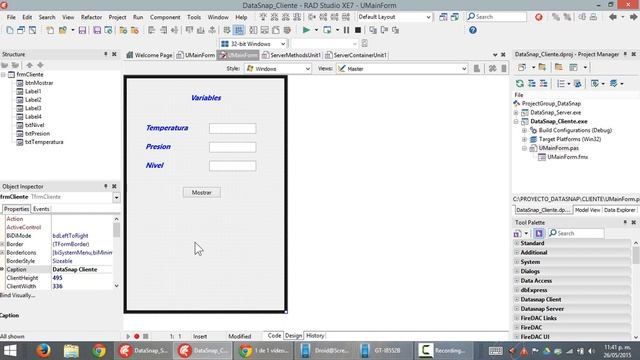Switch to the ServerMethodsUnit1 tab
This screenshot has width=640, height=360.
point(291,55)
